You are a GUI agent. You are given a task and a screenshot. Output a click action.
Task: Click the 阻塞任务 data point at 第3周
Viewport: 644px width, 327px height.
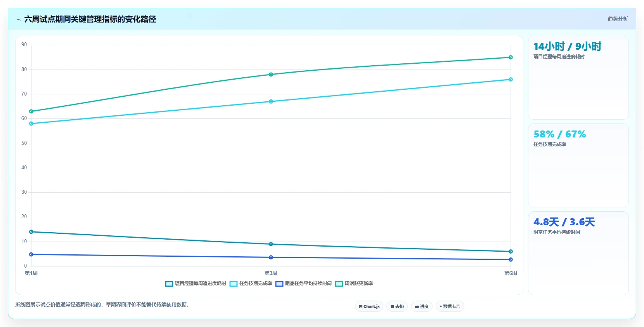coord(271,257)
